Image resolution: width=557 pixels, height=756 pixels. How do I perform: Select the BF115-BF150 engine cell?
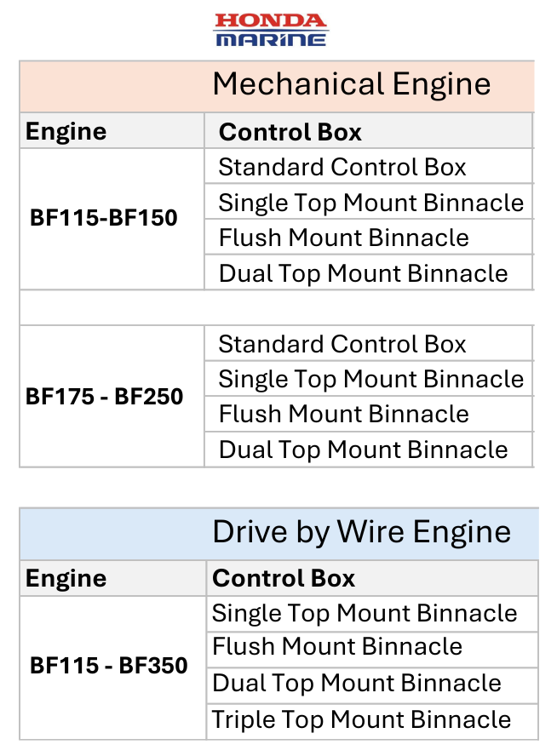pos(104,218)
